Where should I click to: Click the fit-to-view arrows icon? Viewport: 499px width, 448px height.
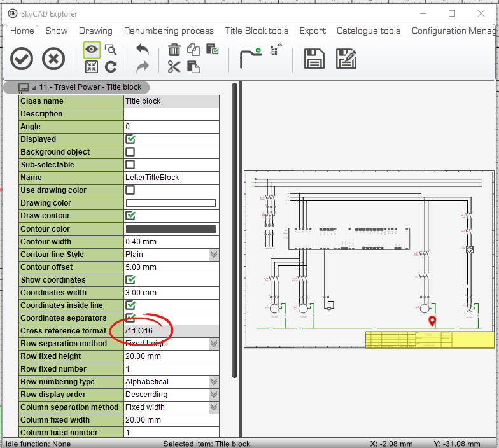click(92, 67)
